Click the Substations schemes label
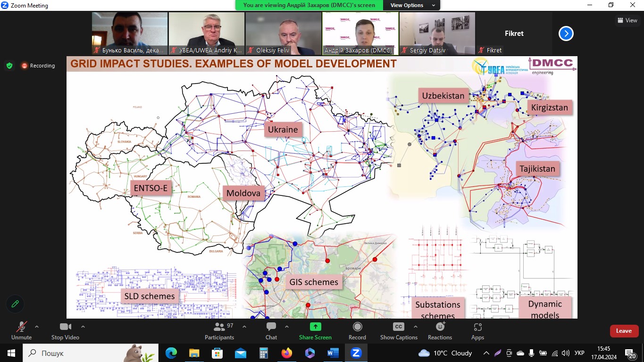644x362 pixels. click(438, 308)
